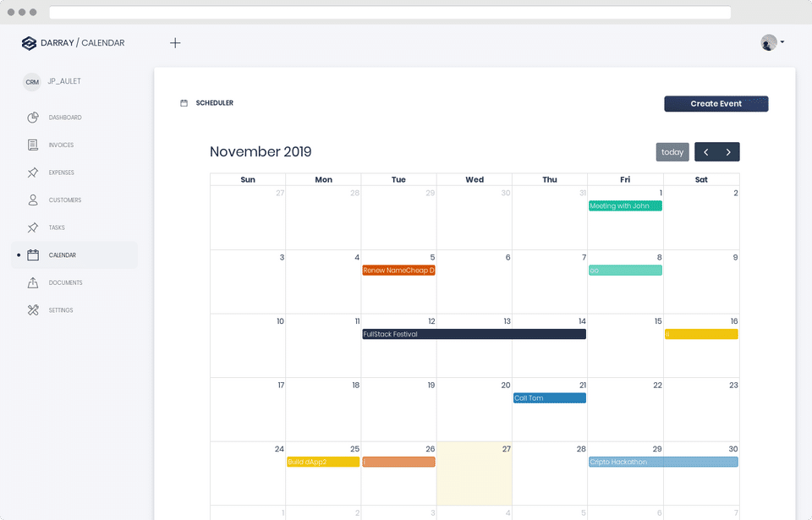
Task: Open the Documents upload icon
Action: (33, 282)
